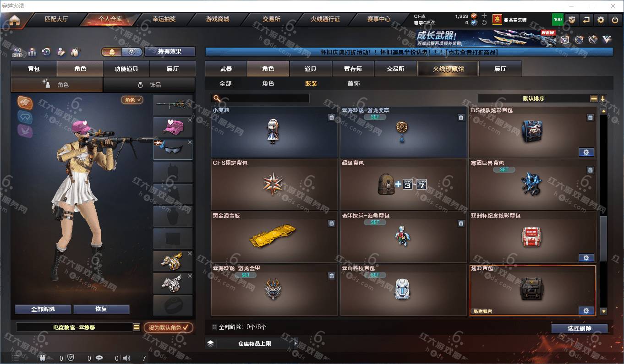624x364 pixels.
Task: Open the character name list dropdown
Action: [x=137, y=327]
